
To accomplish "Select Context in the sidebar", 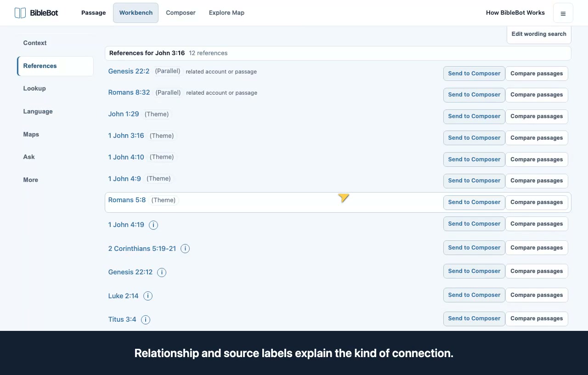I will coord(55,43).
